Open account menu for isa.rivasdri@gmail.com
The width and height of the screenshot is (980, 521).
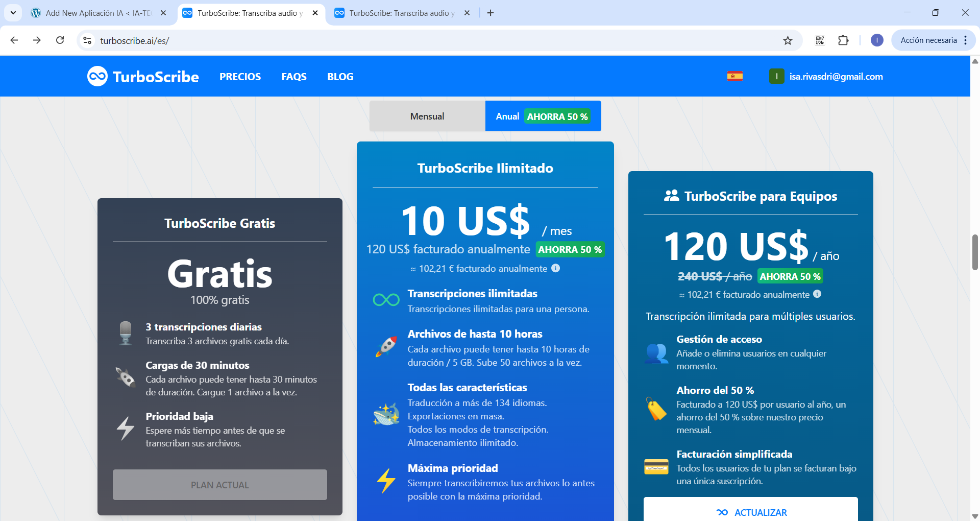[x=826, y=77]
